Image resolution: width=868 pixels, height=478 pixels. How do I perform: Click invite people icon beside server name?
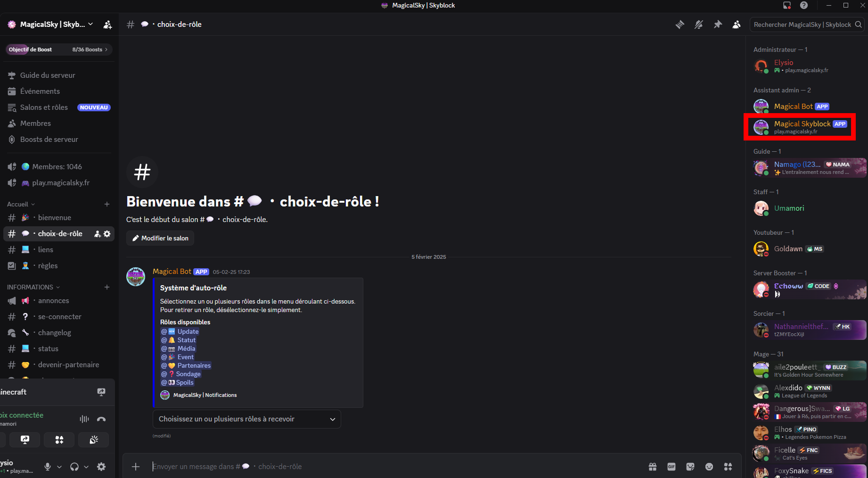[x=107, y=25]
